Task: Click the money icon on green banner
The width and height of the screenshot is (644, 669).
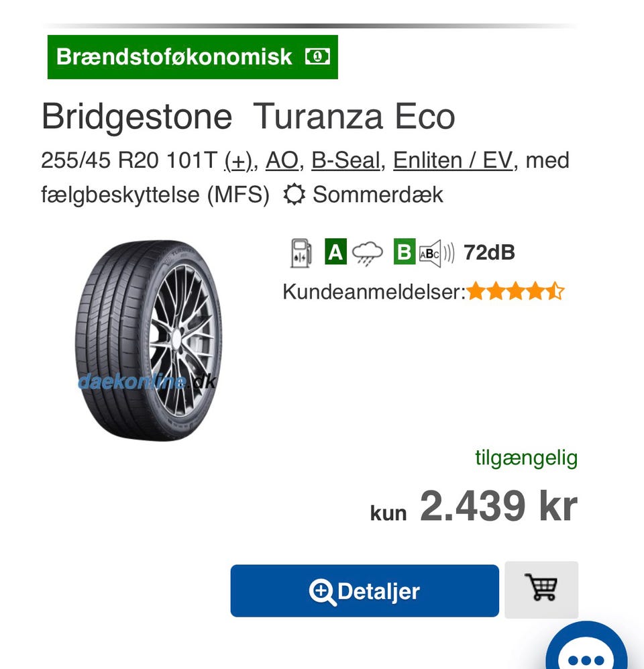Action: click(317, 57)
